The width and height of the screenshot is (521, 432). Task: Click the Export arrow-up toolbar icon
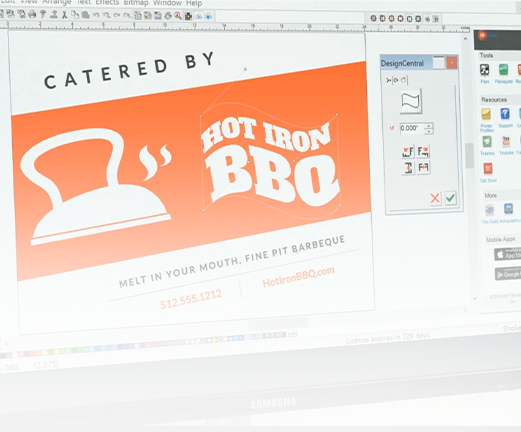[53, 14]
